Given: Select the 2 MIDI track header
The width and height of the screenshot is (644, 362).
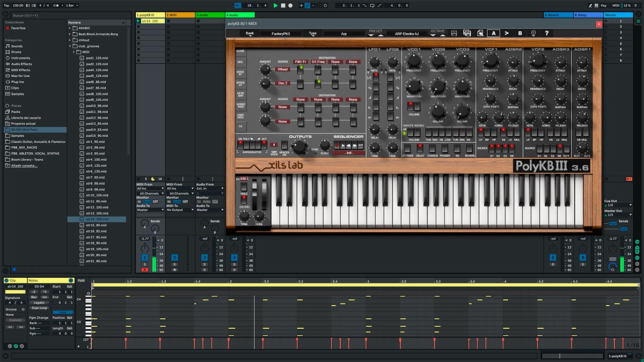Looking at the screenshot, I should [180, 15].
